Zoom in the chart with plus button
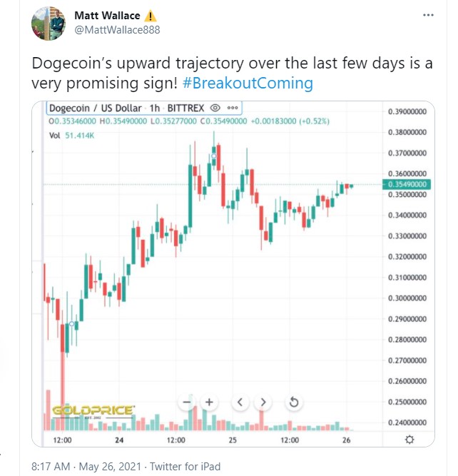Screen dimensions: 458x476 point(210,402)
